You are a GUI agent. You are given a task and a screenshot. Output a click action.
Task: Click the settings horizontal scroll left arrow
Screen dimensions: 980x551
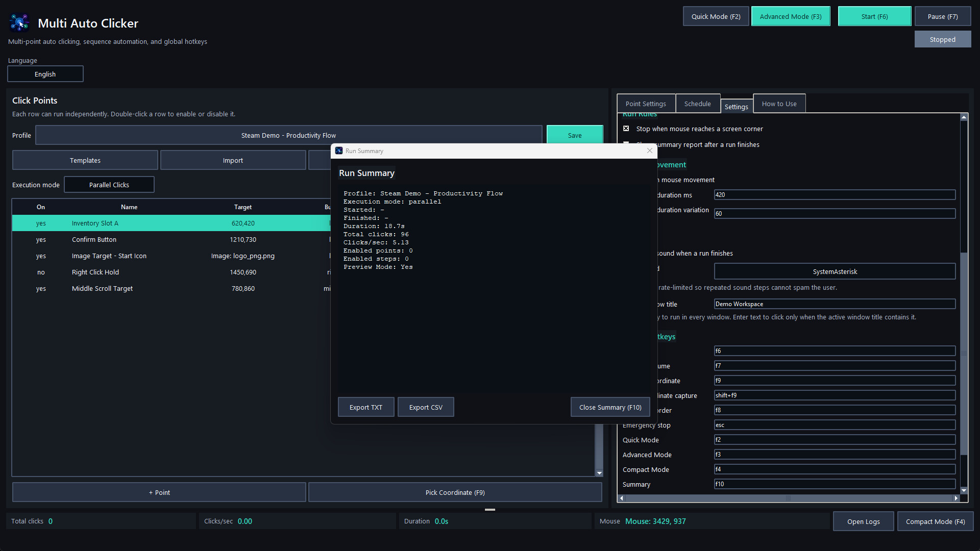621,498
